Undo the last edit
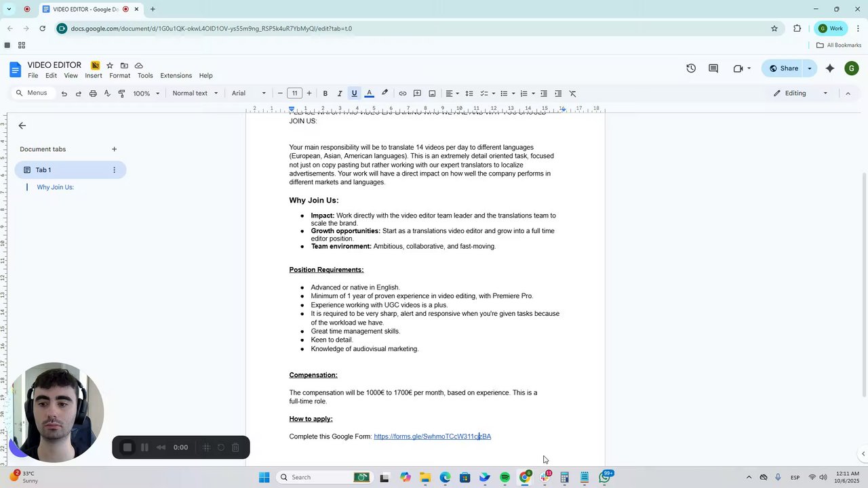 64,94
